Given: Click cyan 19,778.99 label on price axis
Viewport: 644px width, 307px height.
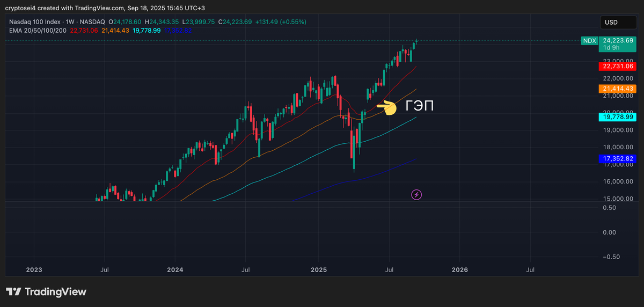Looking at the screenshot, I should 618,116.
